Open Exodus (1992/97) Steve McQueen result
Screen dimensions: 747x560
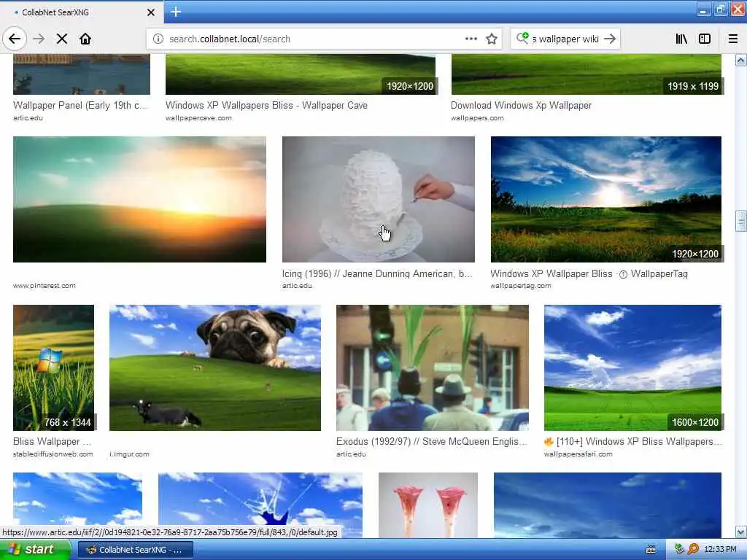tap(432, 441)
